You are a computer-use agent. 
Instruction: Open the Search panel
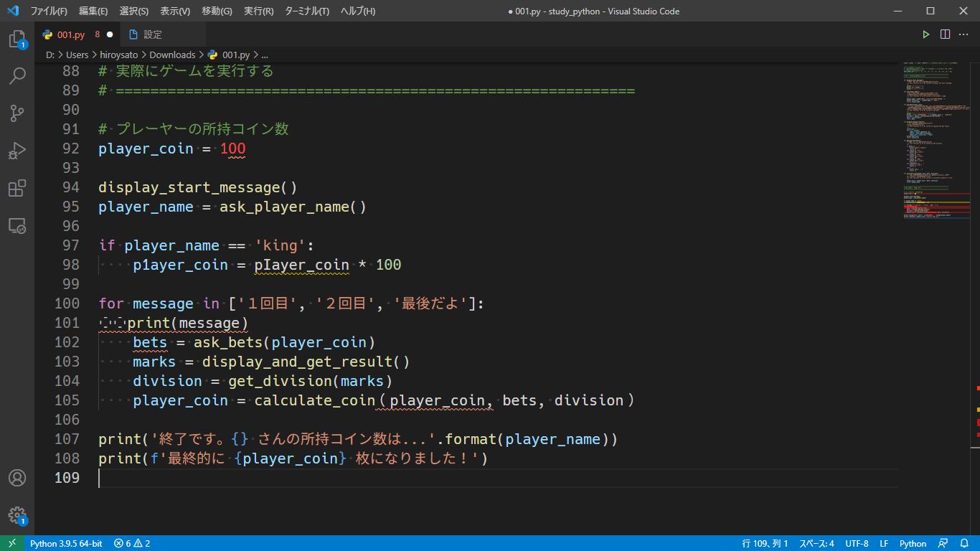pyautogui.click(x=17, y=75)
